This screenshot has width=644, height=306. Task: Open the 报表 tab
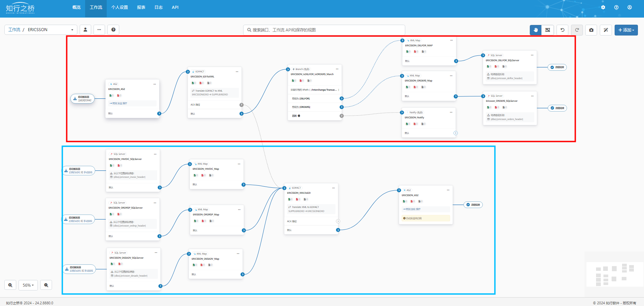tap(141, 7)
